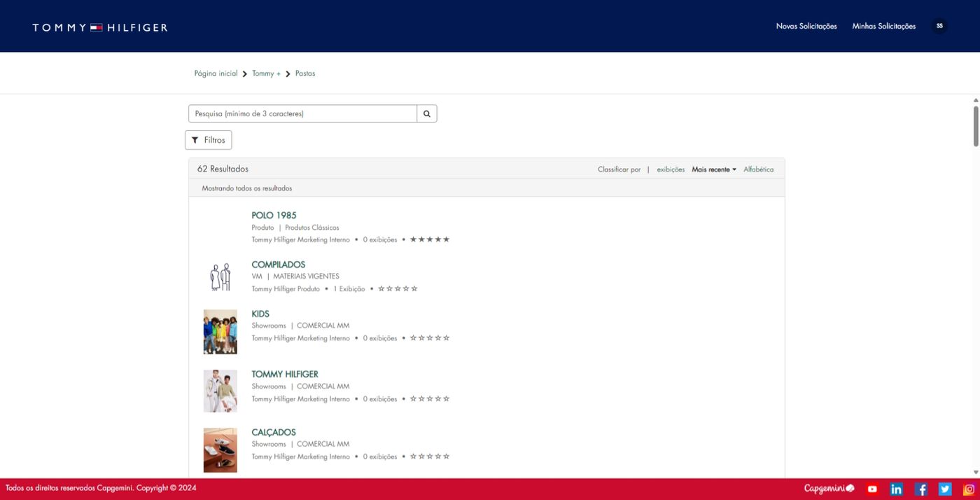Image resolution: width=980 pixels, height=500 pixels.
Task: Click the star rating on TOMMY HILFIGER row
Action: point(430,399)
